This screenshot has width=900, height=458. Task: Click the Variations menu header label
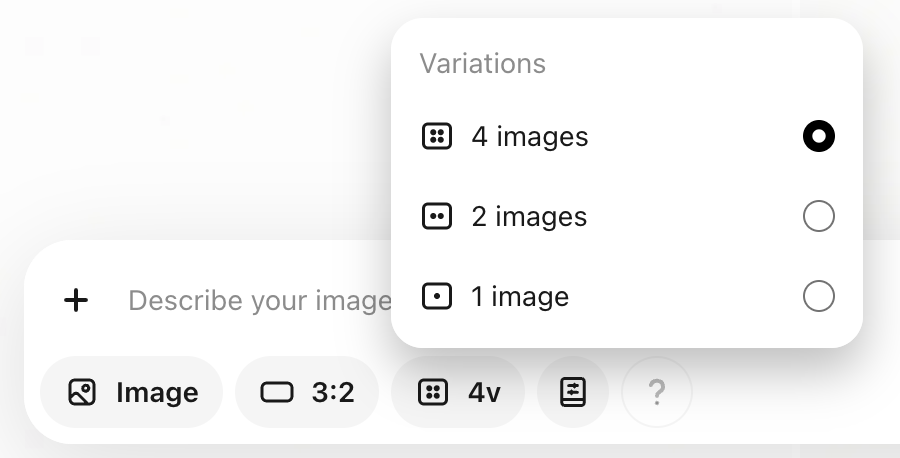(483, 64)
